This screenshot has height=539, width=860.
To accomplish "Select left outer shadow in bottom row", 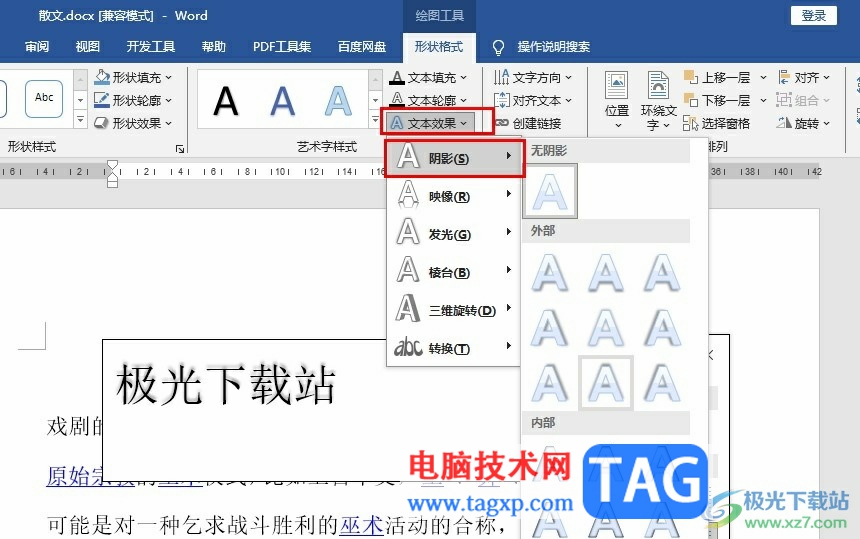I will [550, 383].
